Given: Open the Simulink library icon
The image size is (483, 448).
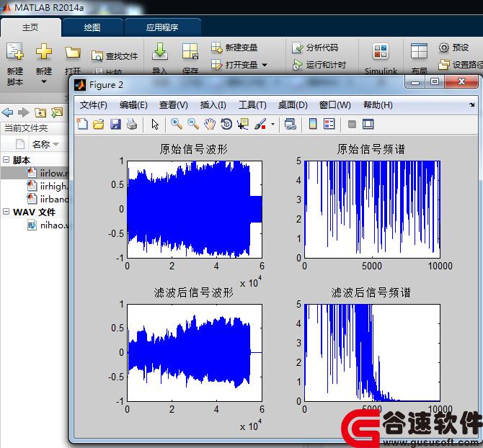Looking at the screenshot, I should pyautogui.click(x=381, y=51).
